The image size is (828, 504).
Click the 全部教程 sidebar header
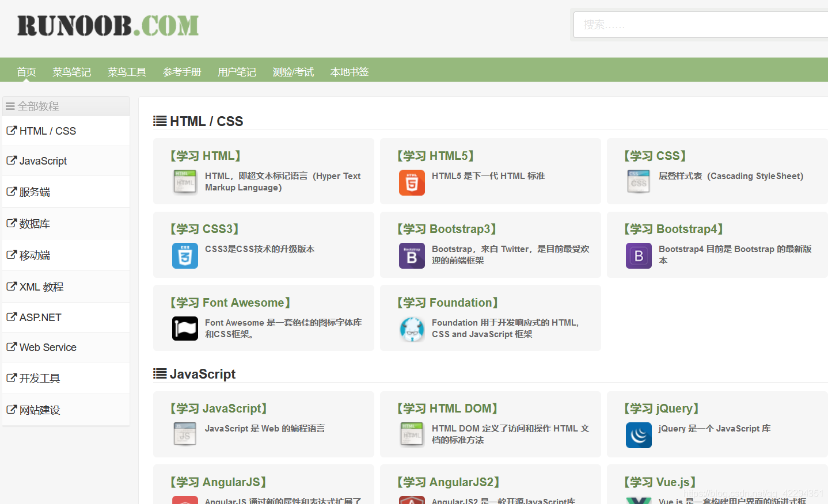click(x=66, y=106)
